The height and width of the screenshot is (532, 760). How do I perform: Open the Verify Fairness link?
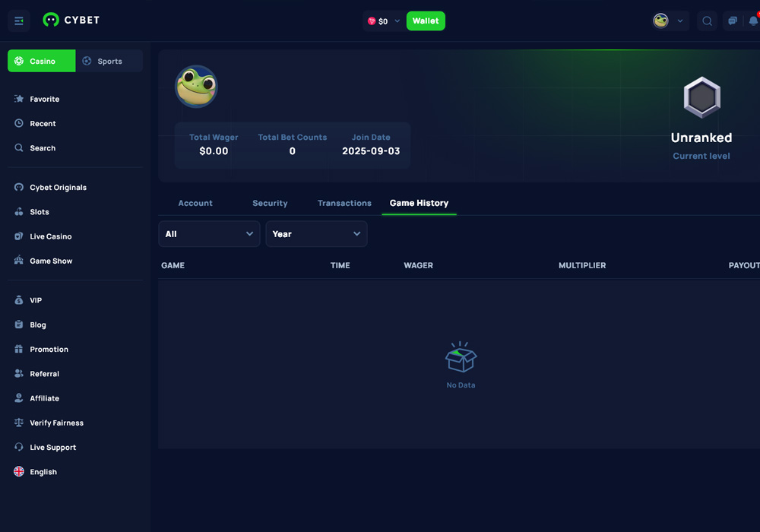point(56,423)
